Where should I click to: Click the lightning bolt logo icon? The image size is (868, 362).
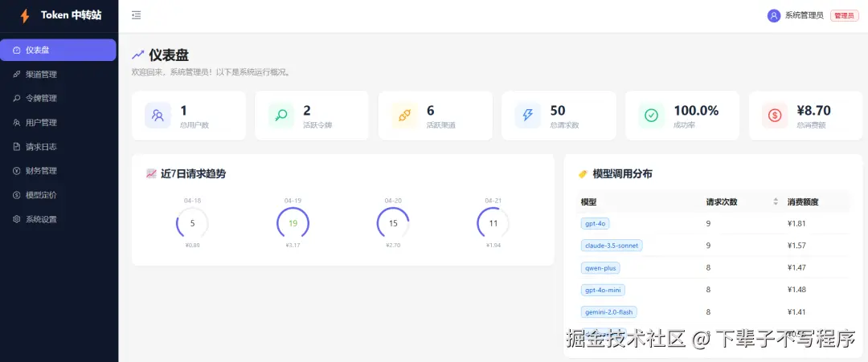[x=24, y=16]
